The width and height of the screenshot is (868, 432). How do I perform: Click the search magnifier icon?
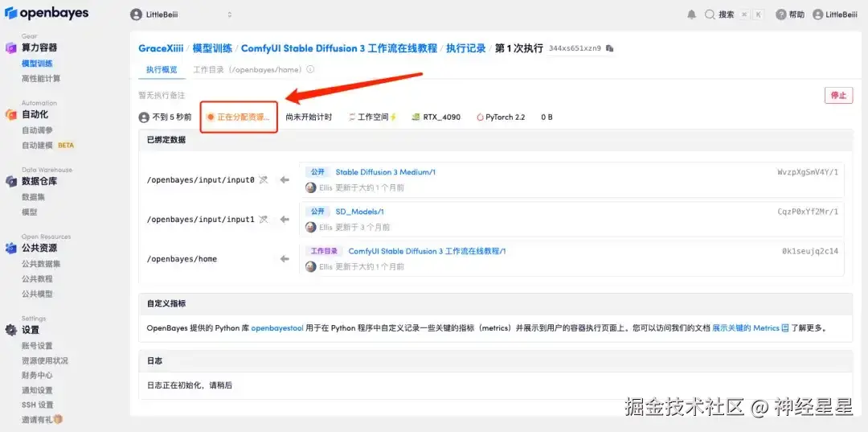710,15
